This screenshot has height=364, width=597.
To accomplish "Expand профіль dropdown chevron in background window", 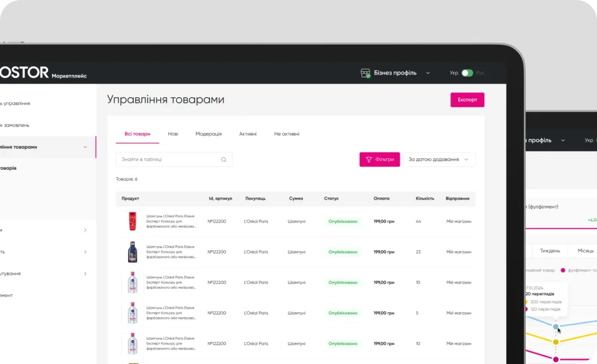I will tap(563, 140).
